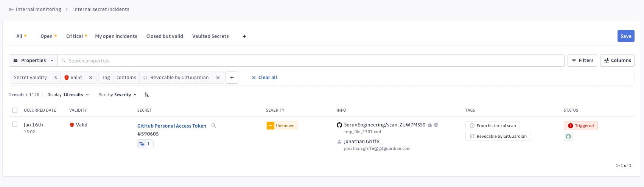The width and height of the screenshot is (644, 187).
Task: Click the From historical scan tag
Action: point(493,126)
